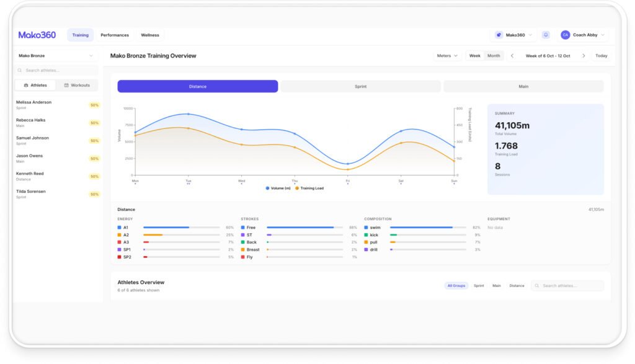This screenshot has width=635, height=364.
Task: Click the Mako360 logo in the header
Action: 37,35
